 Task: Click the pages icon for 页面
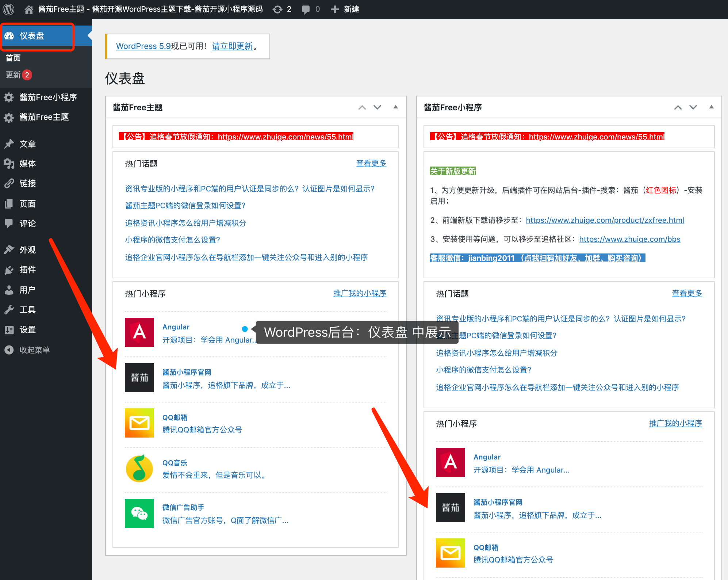9,204
